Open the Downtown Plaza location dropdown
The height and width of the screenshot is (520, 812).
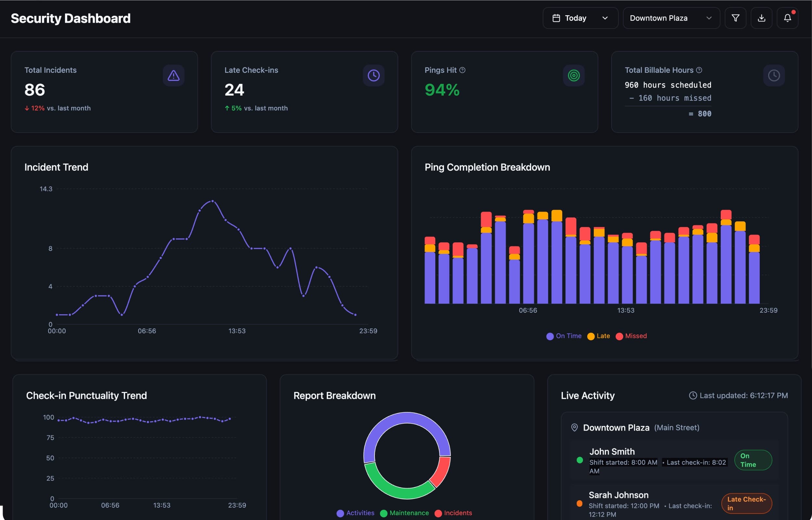pyautogui.click(x=671, y=18)
